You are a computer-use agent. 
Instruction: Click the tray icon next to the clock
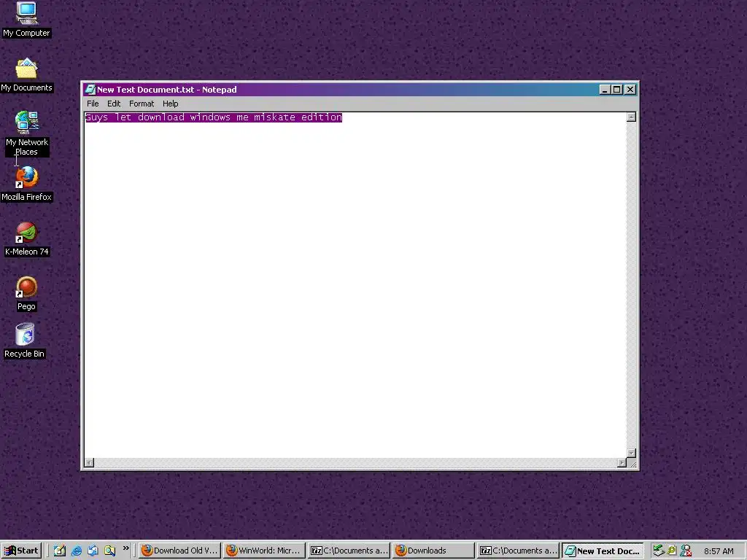[686, 551]
